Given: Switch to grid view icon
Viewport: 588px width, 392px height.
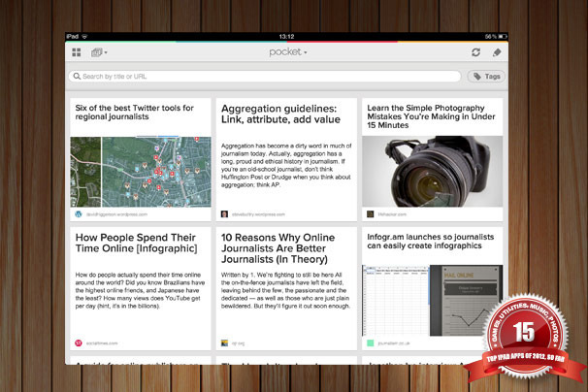Looking at the screenshot, I should (77, 52).
